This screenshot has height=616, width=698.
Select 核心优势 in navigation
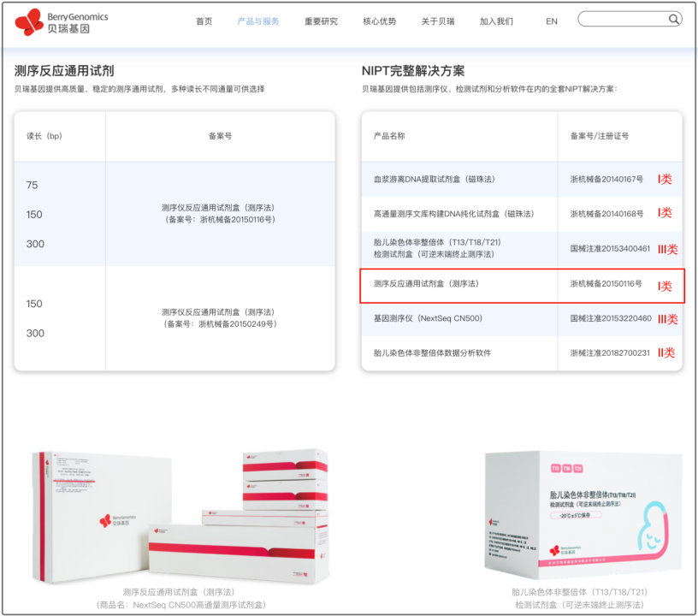[379, 21]
